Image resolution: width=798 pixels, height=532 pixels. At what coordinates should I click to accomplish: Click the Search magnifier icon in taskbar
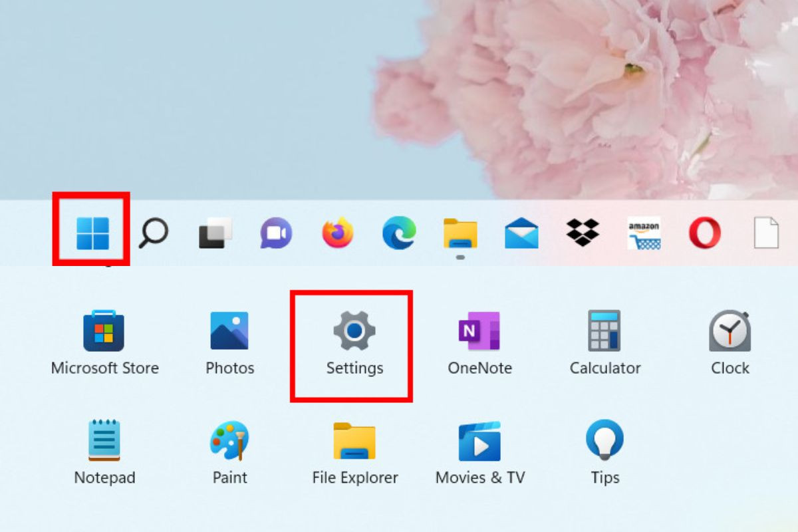click(x=154, y=233)
